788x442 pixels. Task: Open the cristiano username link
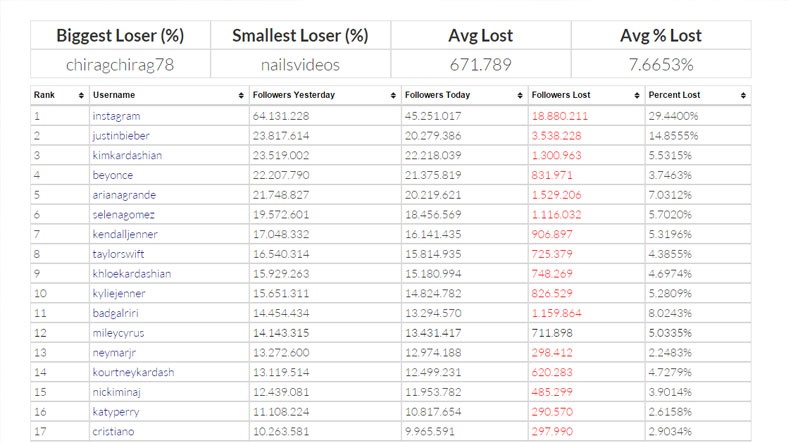113,431
